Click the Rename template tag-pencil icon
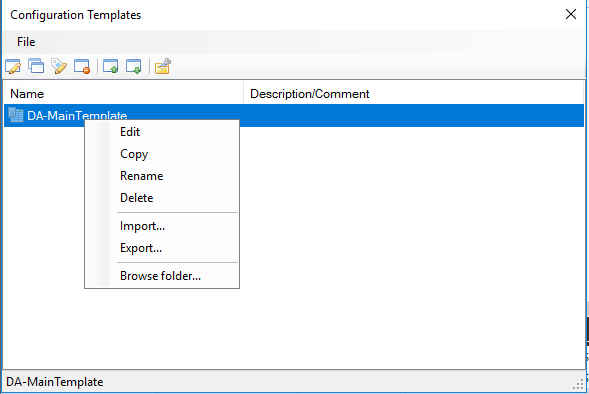 pyautogui.click(x=59, y=66)
